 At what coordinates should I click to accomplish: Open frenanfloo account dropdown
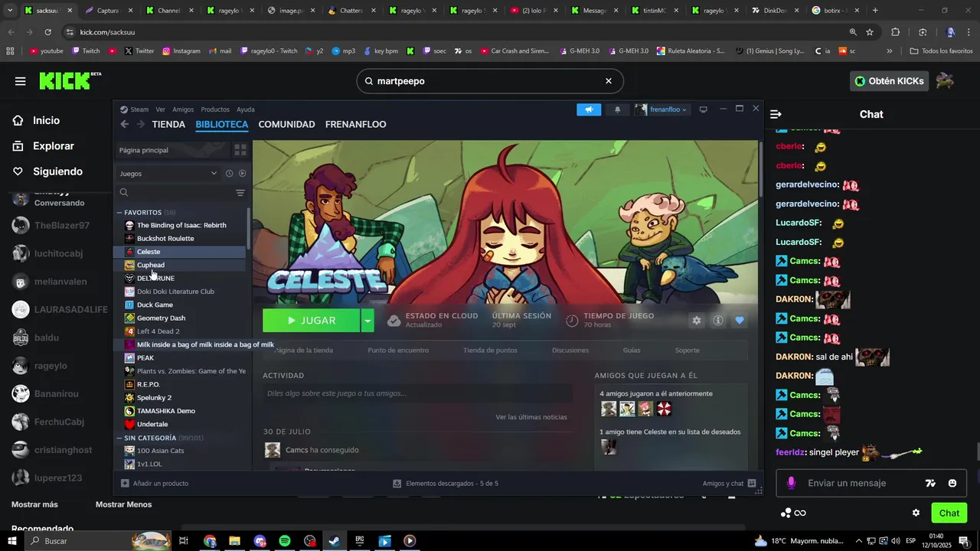(x=661, y=109)
